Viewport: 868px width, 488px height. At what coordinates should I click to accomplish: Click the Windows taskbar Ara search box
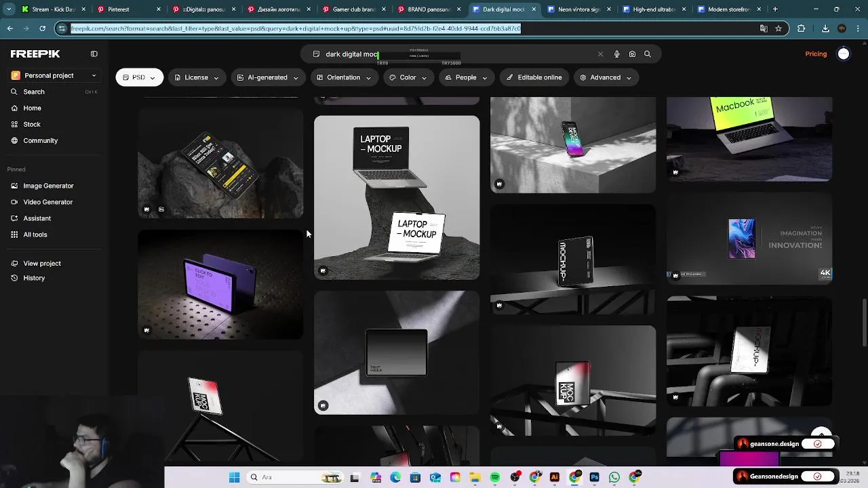[x=295, y=477]
